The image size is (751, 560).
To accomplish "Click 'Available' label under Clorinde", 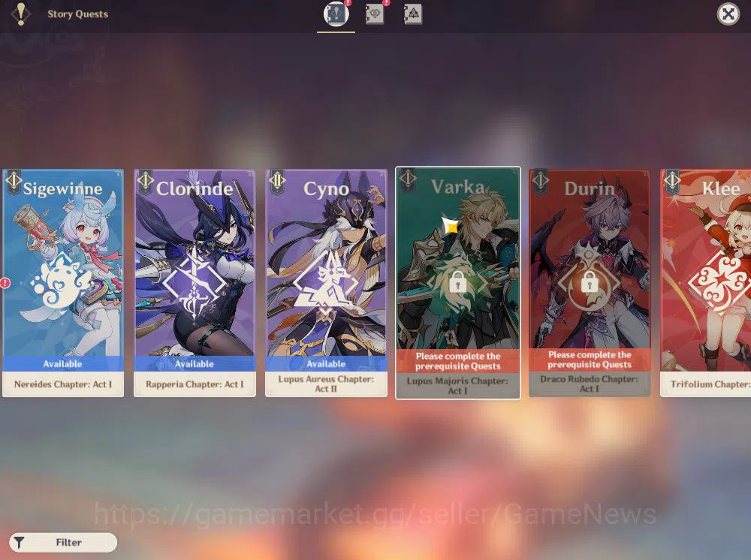I will click(195, 364).
